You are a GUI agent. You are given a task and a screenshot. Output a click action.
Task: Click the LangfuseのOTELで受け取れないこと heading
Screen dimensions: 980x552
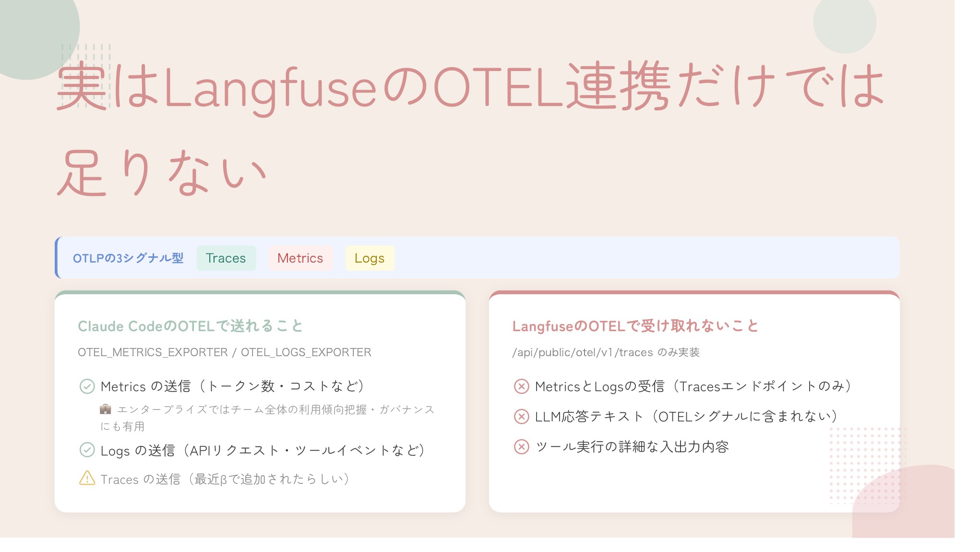635,326
